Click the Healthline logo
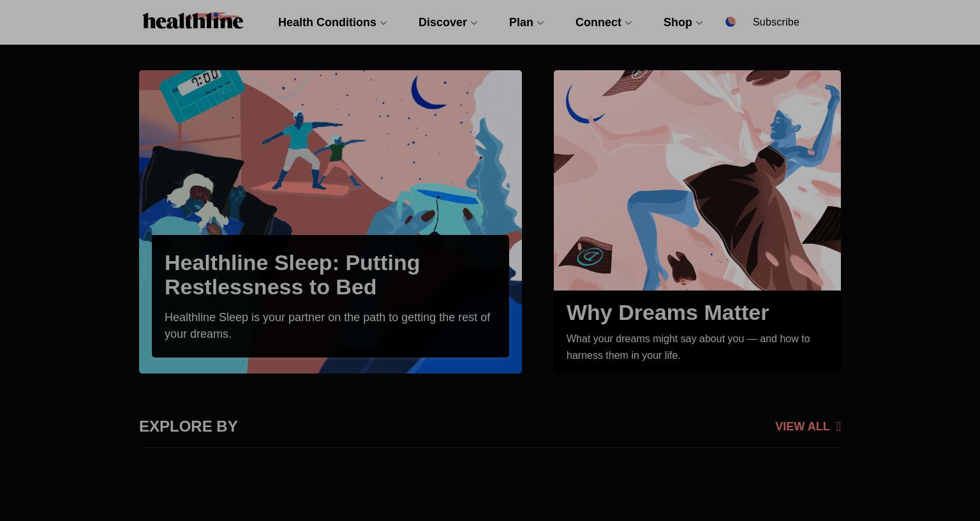The width and height of the screenshot is (980, 521). pyautogui.click(x=193, y=21)
